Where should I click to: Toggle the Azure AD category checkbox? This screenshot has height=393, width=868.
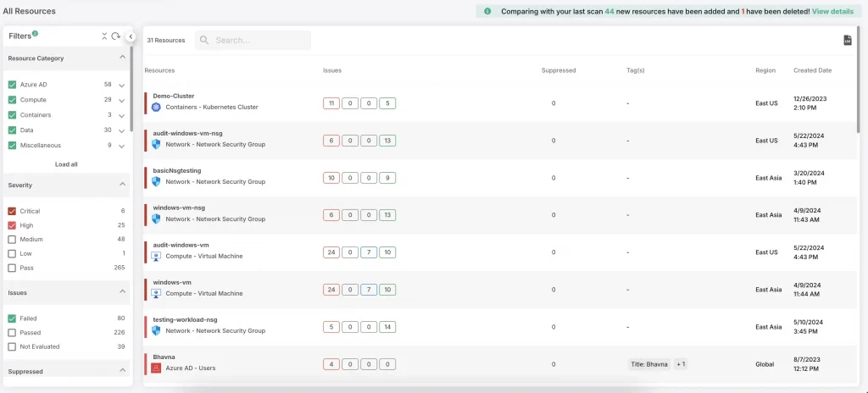[12, 85]
